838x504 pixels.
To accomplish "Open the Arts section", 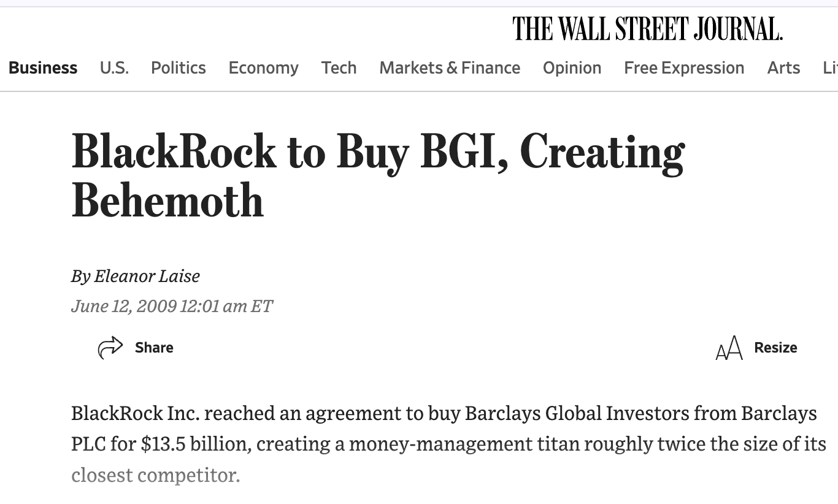I will click(783, 67).
